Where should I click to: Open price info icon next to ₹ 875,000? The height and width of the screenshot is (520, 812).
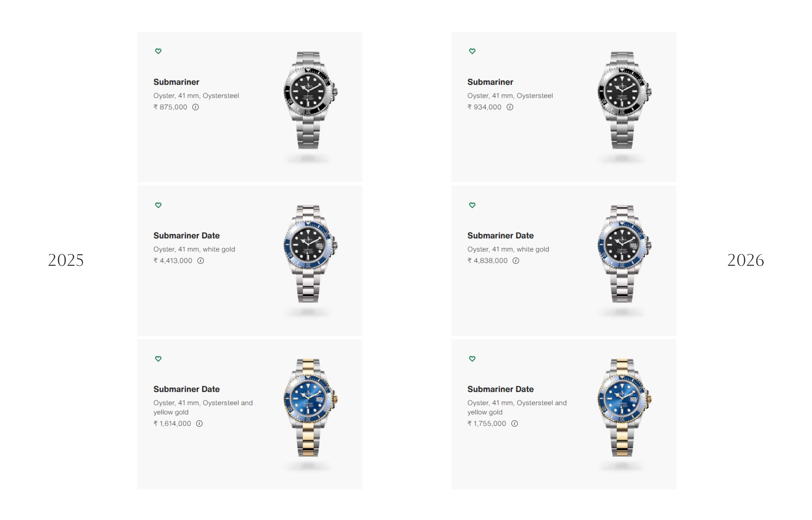195,107
